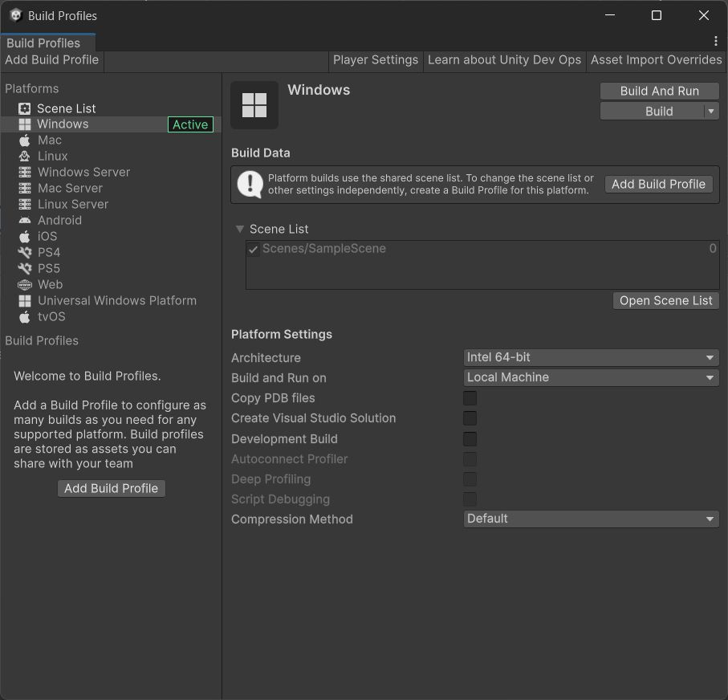Screen dimensions: 728x700
Task: Uncheck the Scenes/SampleScene checkbox
Action: [x=254, y=250]
